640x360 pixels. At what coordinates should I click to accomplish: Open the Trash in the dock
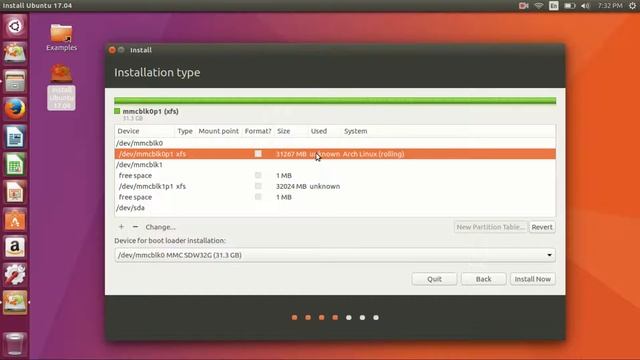(15, 344)
